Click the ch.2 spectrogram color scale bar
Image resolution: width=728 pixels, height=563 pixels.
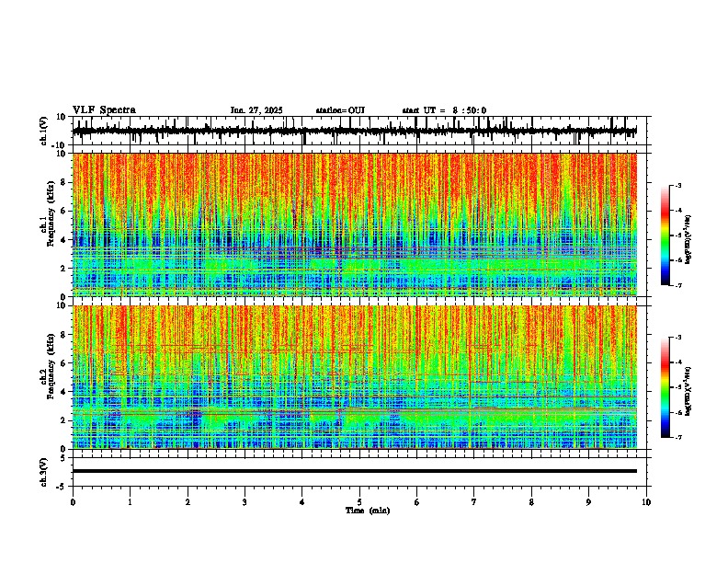click(665, 387)
